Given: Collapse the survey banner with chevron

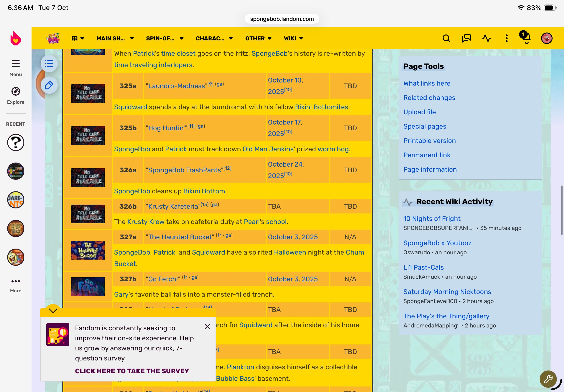Looking at the screenshot, I should [53, 310].
